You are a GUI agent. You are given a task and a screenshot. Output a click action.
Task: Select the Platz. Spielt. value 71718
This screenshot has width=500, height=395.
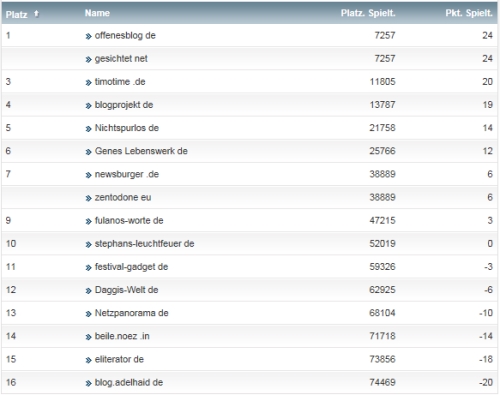tap(382, 336)
